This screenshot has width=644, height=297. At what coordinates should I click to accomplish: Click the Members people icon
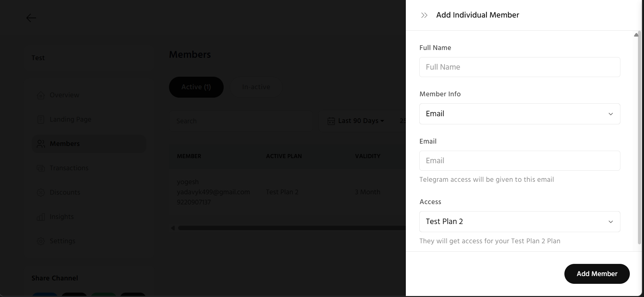[41, 144]
